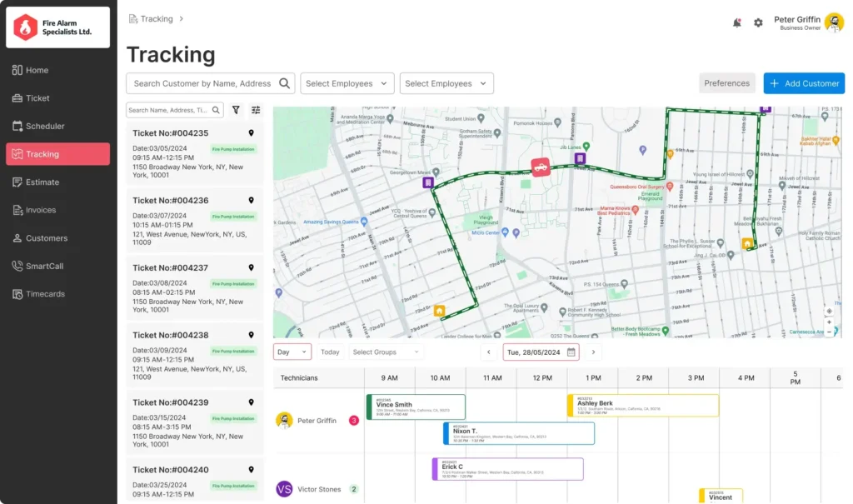The image size is (853, 504).
Task: Click the purple building marker near Georgetown Mews
Action: pyautogui.click(x=428, y=183)
